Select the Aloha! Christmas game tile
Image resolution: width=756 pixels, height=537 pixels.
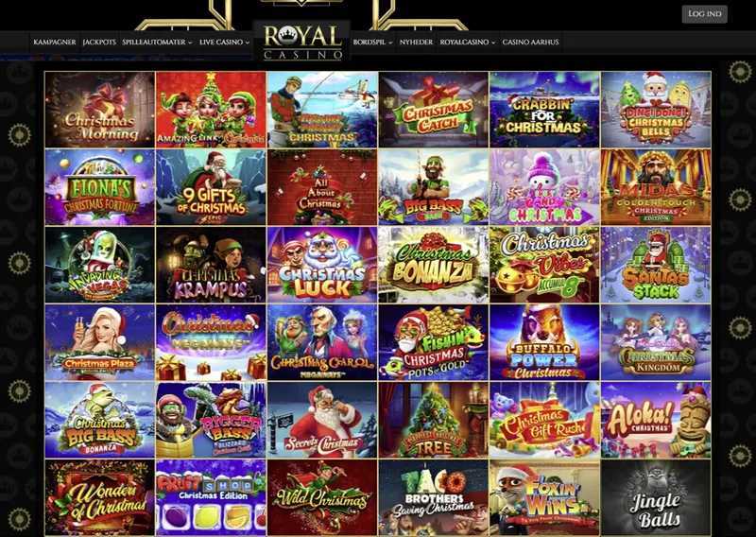656,420
